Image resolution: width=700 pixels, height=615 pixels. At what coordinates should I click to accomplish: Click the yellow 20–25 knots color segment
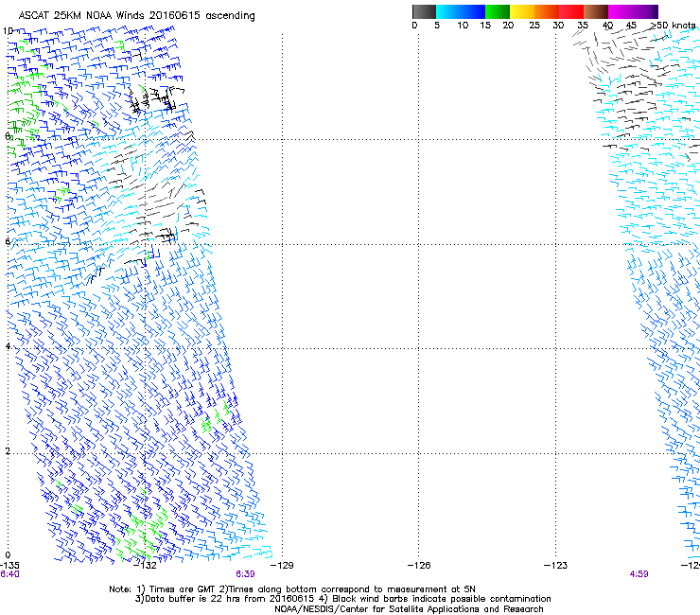click(522, 11)
